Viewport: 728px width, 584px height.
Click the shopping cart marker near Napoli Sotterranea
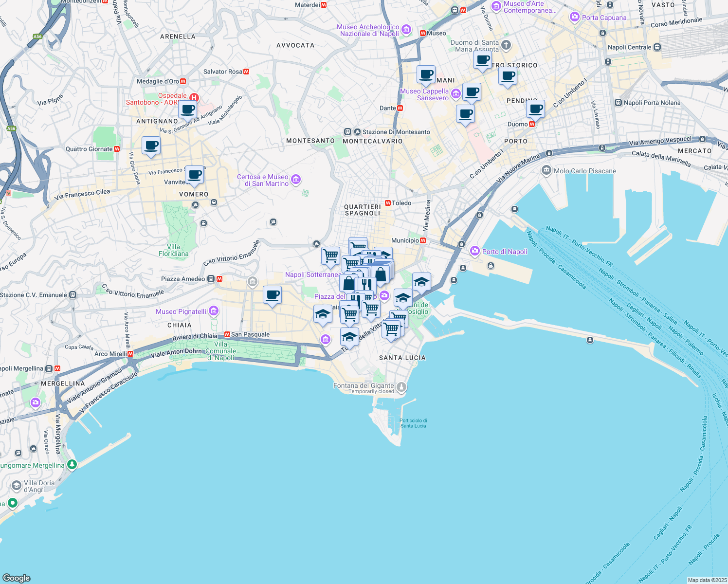[330, 255]
